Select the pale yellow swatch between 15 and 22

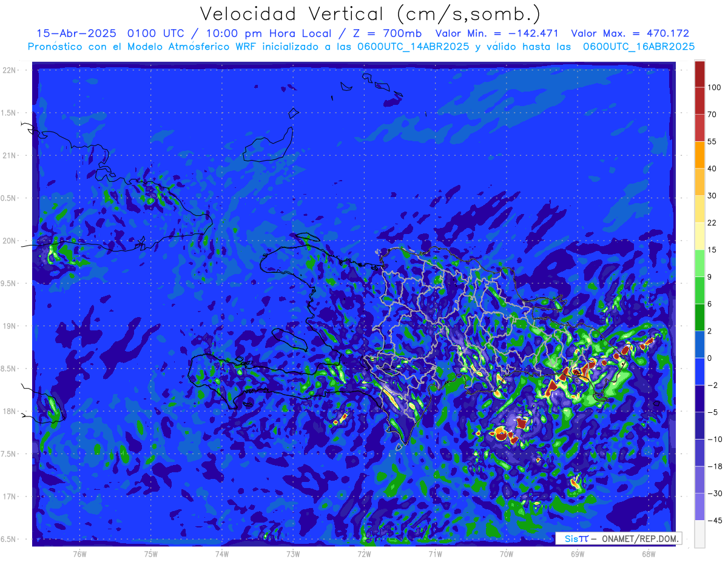click(x=699, y=236)
